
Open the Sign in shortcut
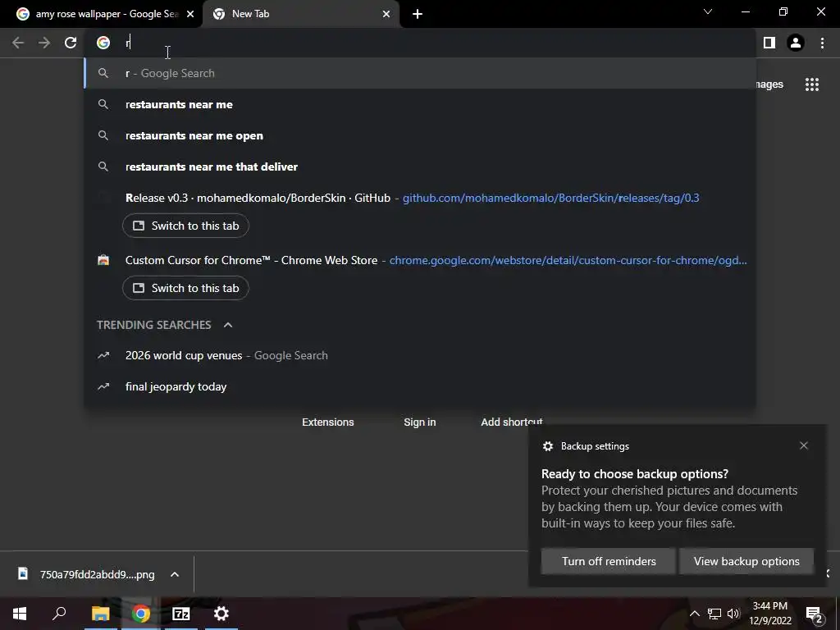pyautogui.click(x=419, y=422)
